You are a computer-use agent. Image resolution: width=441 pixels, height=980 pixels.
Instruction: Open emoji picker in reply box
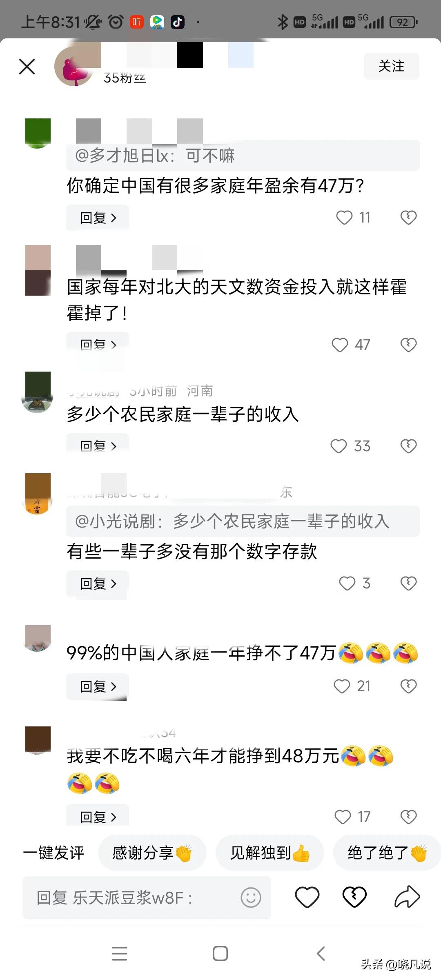click(251, 898)
